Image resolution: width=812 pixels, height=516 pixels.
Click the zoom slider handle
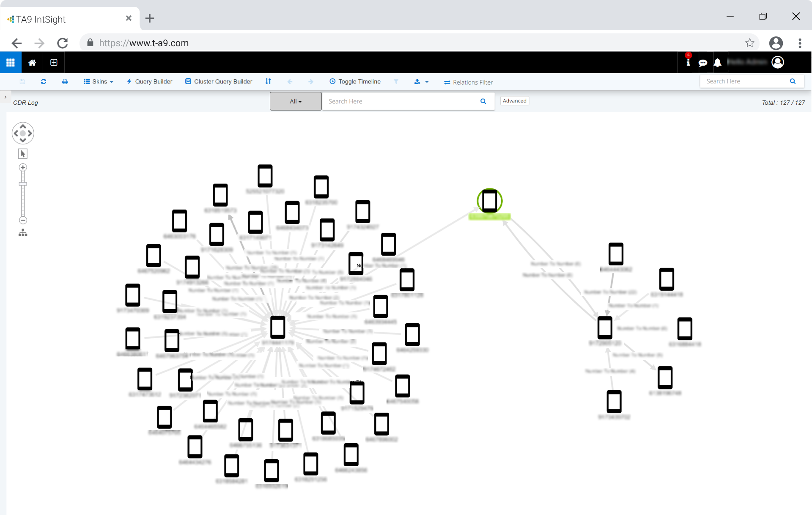[23, 184]
